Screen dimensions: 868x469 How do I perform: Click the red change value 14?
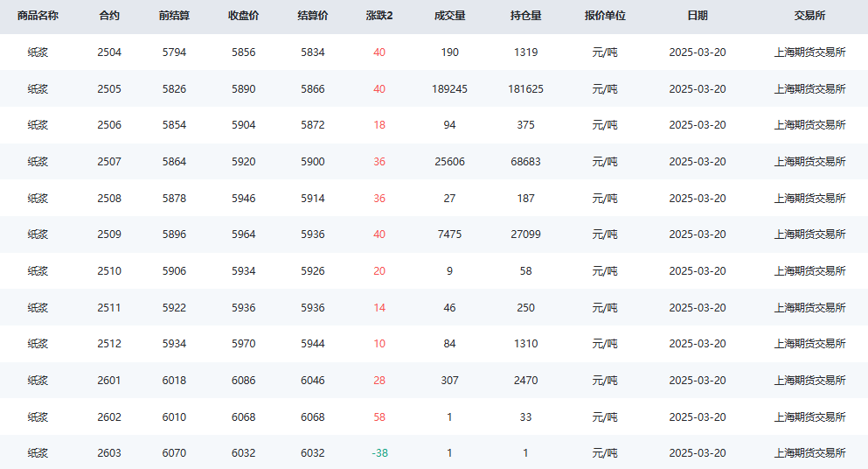coord(379,307)
